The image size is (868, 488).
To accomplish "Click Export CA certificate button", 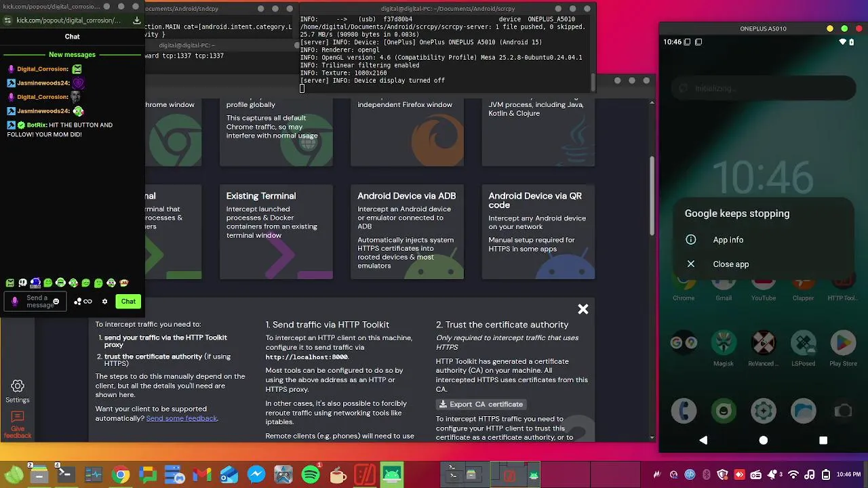I will 481,404.
